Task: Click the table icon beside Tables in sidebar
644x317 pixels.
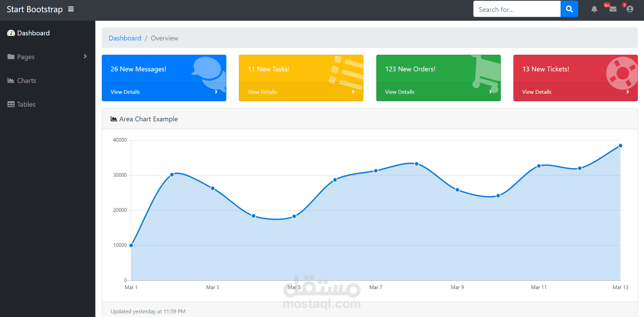Action: (x=11, y=104)
